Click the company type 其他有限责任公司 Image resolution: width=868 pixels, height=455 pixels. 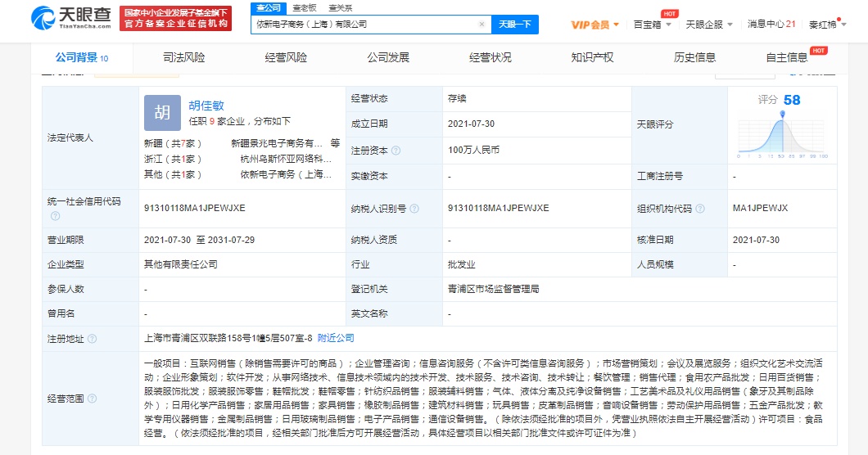click(x=180, y=264)
